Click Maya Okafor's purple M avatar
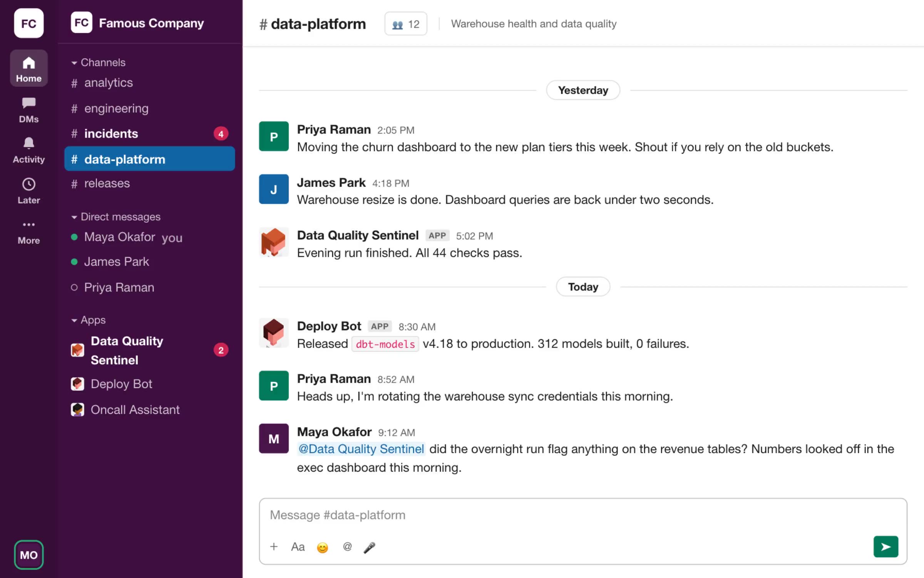The width and height of the screenshot is (924, 578). [x=274, y=439]
